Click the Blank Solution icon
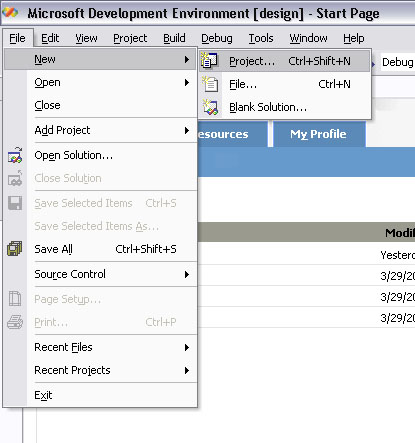 [x=210, y=107]
